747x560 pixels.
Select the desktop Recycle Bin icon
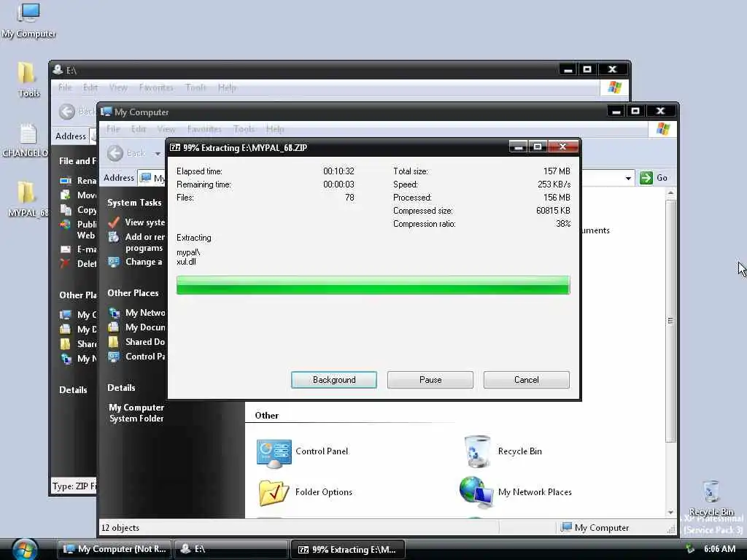[x=711, y=497]
